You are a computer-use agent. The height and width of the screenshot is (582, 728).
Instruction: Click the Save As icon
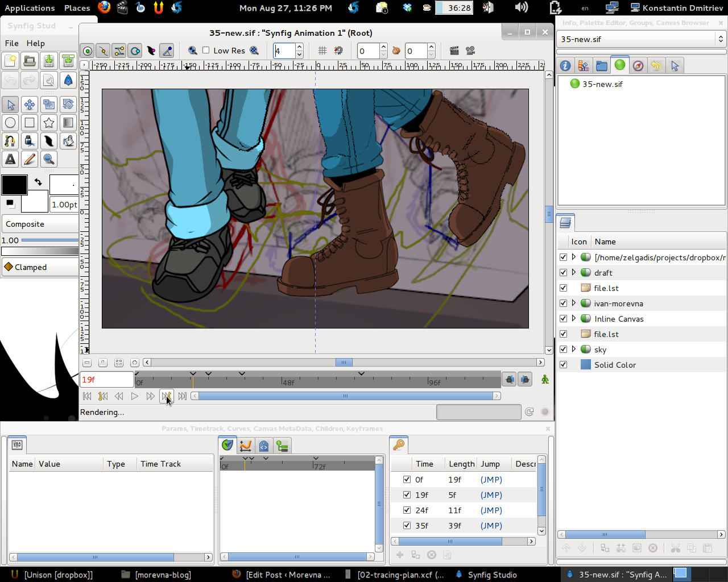(x=68, y=61)
